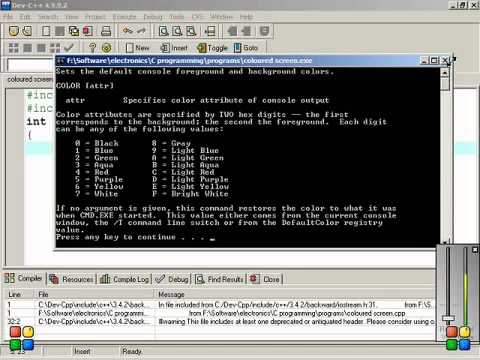The image size is (480, 360).
Task: Click the Find Next toolbar icon
Action: [191, 31]
